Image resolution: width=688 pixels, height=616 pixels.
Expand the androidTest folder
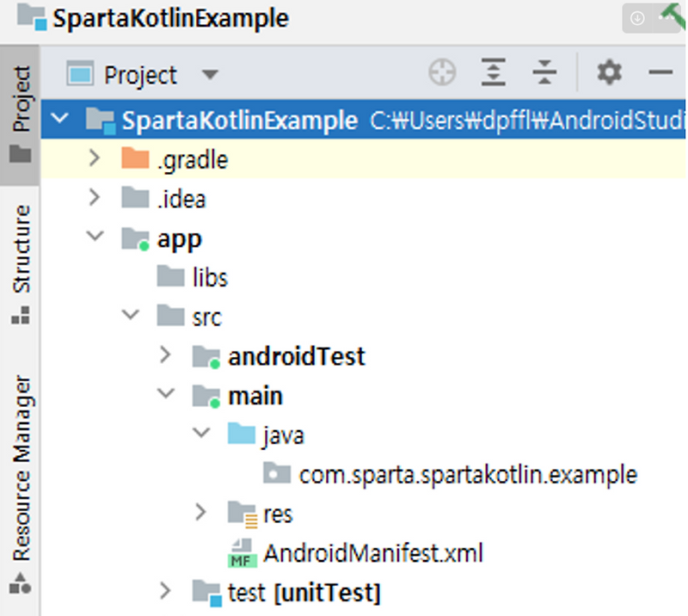coord(165,355)
